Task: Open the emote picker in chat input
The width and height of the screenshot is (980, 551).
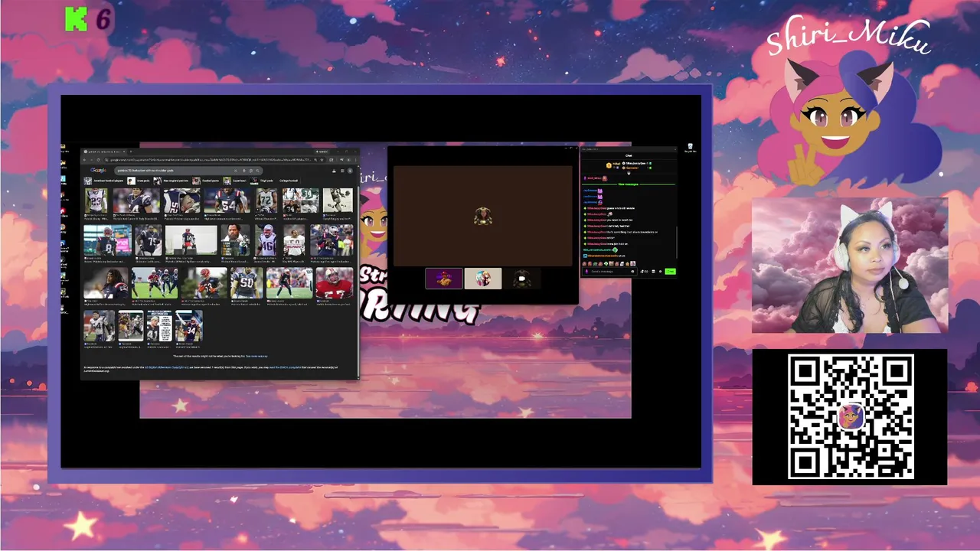Action: 632,272
